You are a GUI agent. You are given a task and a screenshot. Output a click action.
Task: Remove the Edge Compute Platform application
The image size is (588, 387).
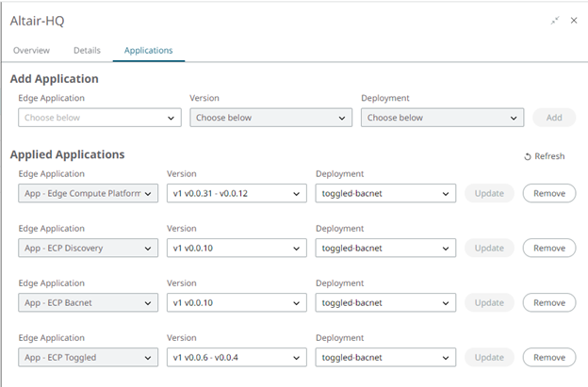pos(549,193)
